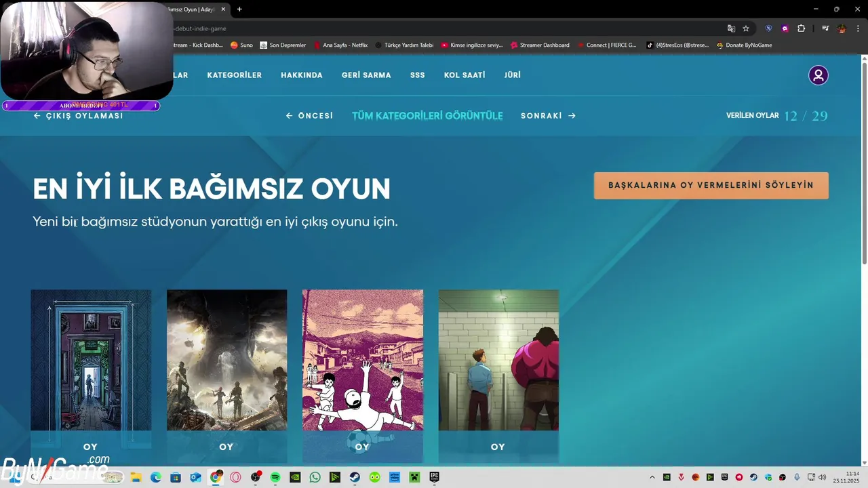Open the user profile icon
Image resolution: width=868 pixels, height=488 pixels.
pos(818,75)
